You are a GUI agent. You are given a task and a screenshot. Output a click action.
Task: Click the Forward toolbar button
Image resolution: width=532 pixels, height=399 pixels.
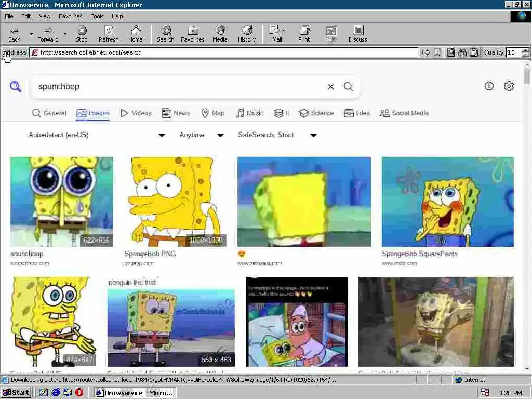pos(48,34)
